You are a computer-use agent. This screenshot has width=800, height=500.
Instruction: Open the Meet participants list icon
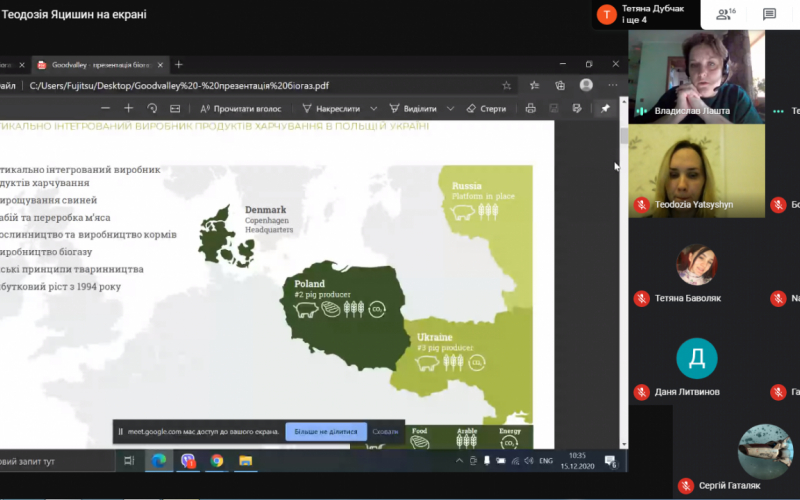tap(726, 14)
